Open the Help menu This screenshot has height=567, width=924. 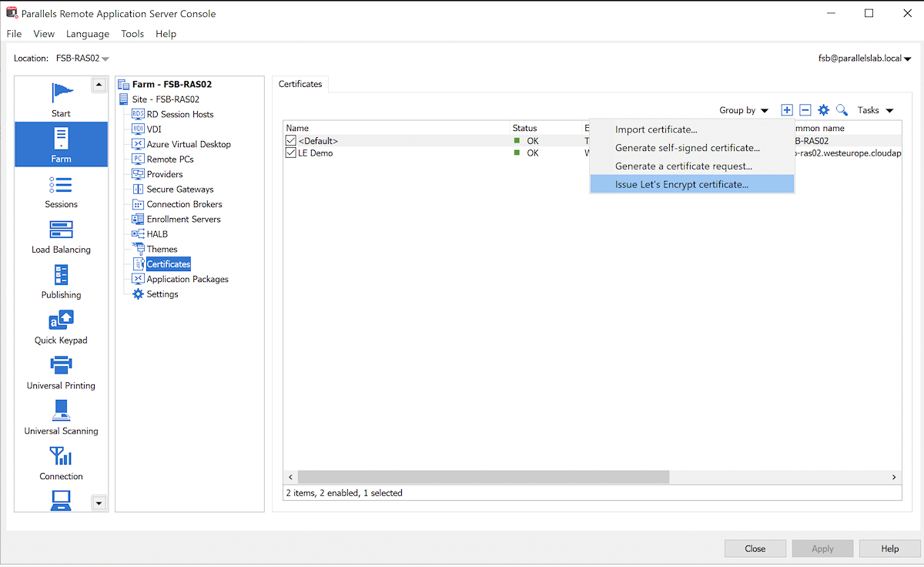(166, 34)
